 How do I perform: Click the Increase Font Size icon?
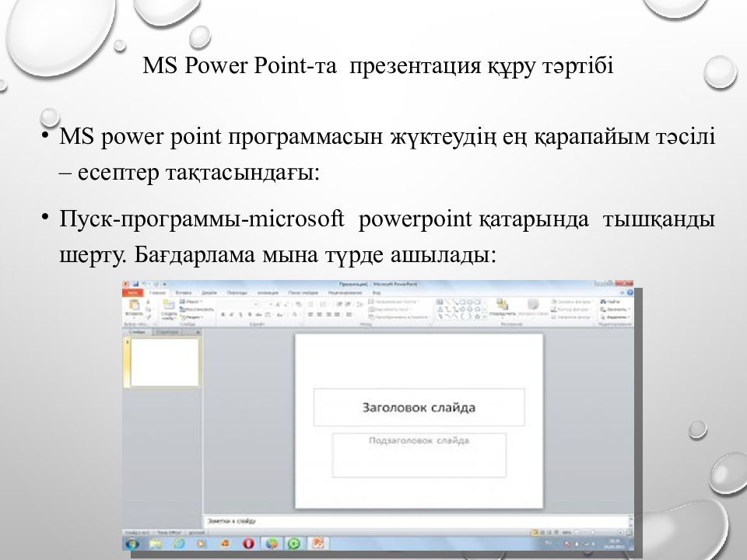[277, 305]
